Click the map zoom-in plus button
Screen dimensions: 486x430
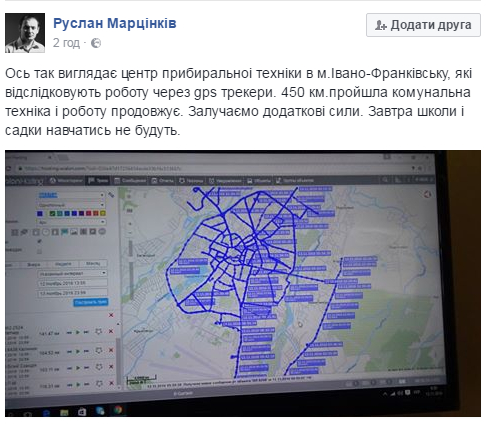pyautogui.click(x=130, y=224)
